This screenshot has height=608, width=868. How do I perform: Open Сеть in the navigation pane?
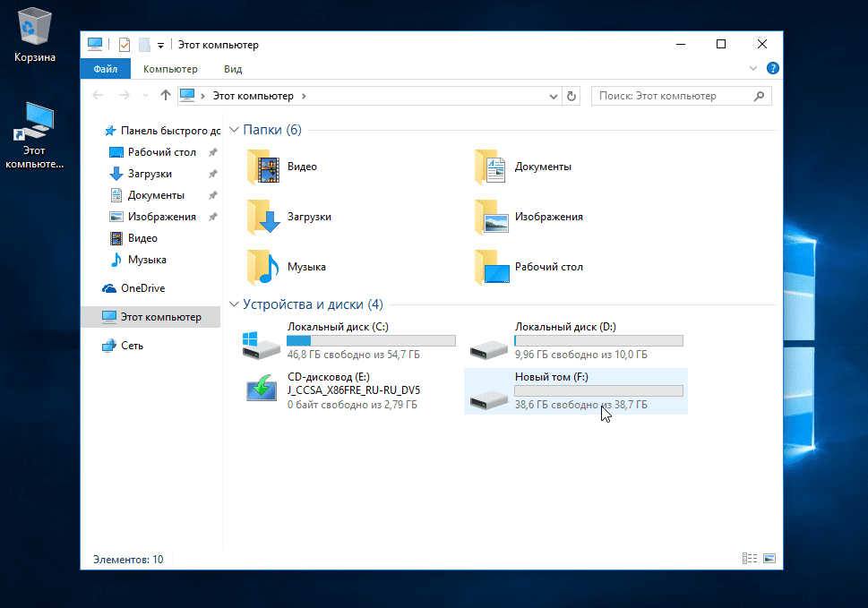[x=132, y=346]
